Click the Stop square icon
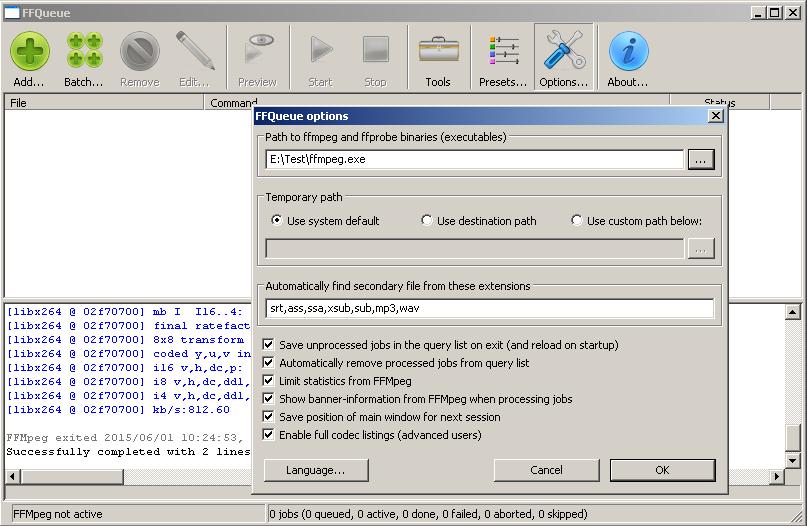 point(376,49)
